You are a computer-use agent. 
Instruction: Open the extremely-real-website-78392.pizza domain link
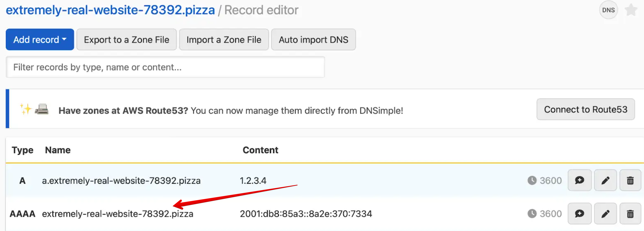point(110,10)
